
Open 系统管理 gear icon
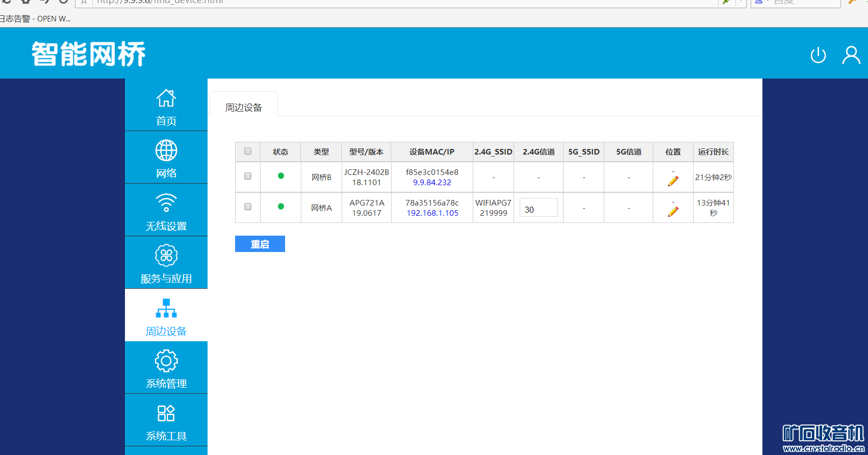(x=166, y=361)
